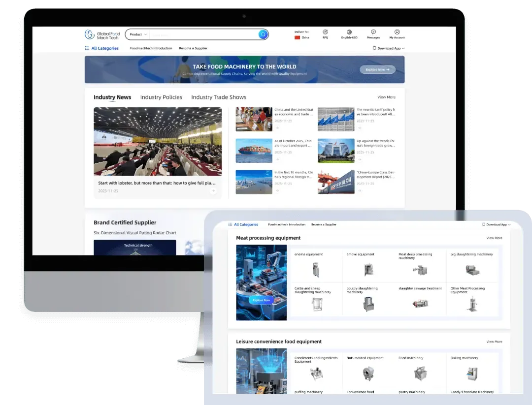The height and width of the screenshot is (405, 532).
Task: Open Foodmachtech Introduction on the tablet
Action: point(287,224)
